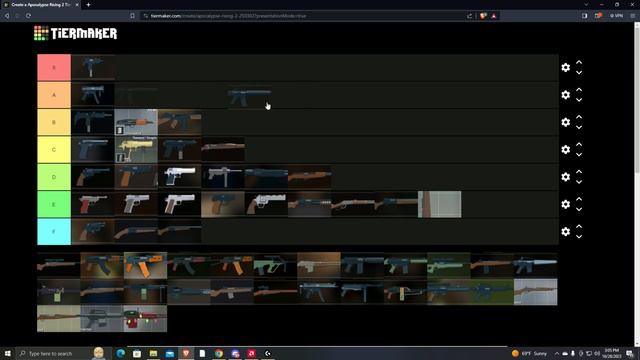
Task: Click the yellow C tier label
Action: [54, 149]
